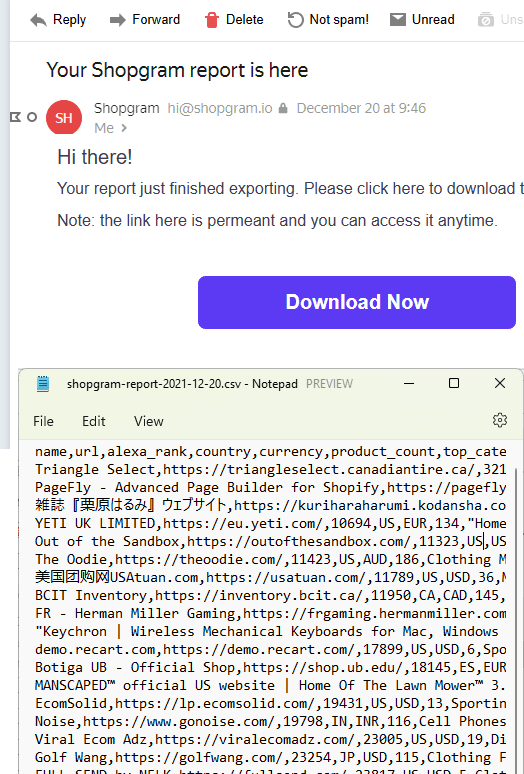Click the Unsubscribe icon in mail toolbar
524x774 pixels.
click(x=486, y=20)
